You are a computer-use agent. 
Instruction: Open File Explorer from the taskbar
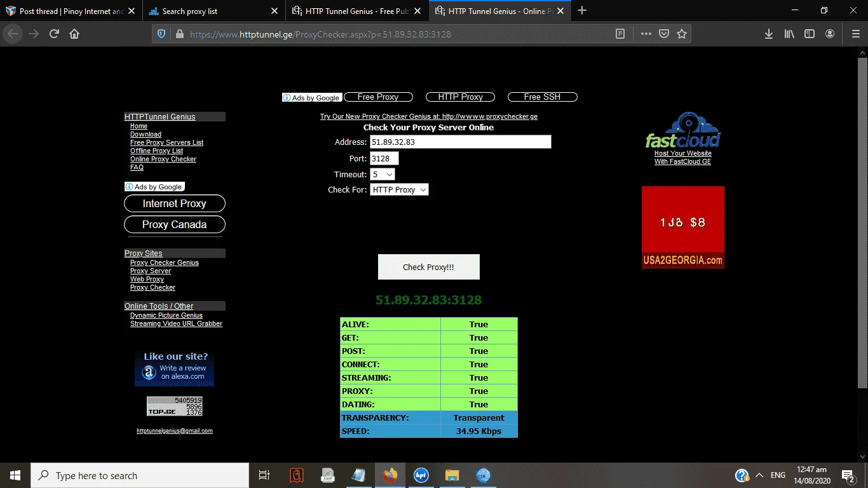pos(452,475)
